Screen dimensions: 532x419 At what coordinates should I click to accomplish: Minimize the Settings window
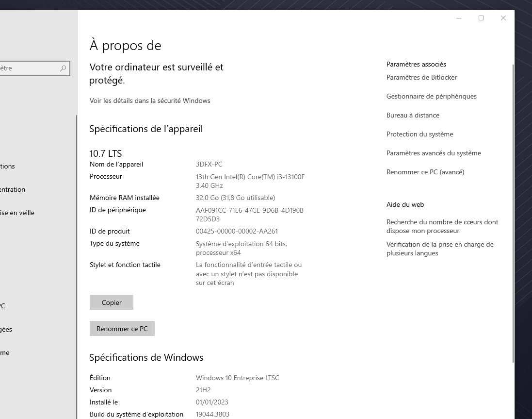[x=459, y=18]
